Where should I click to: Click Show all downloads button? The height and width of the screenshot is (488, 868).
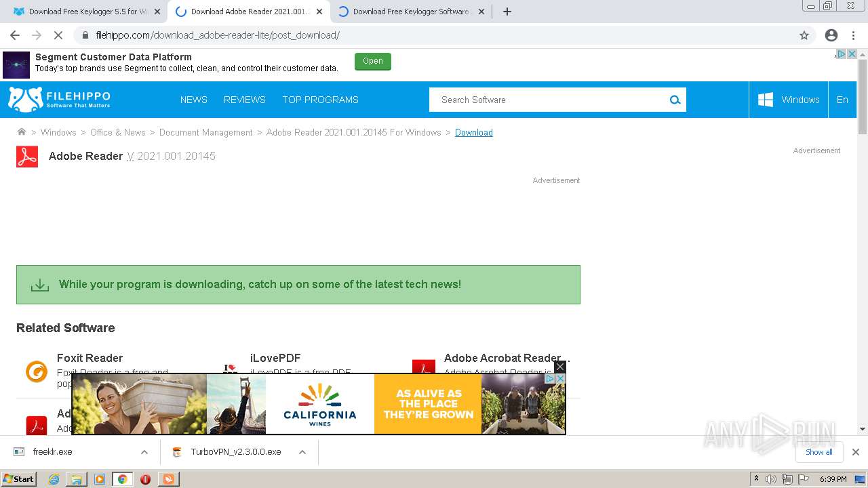819,452
